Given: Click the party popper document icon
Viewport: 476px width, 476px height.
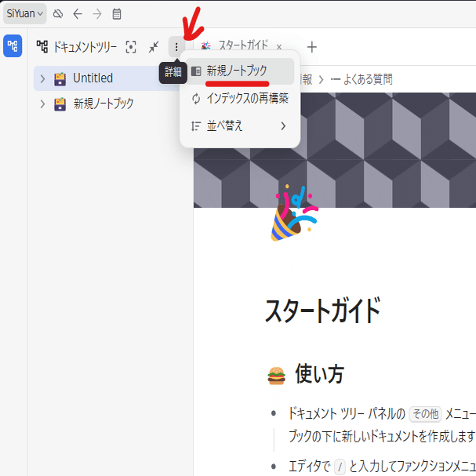Looking at the screenshot, I should coord(293,213).
